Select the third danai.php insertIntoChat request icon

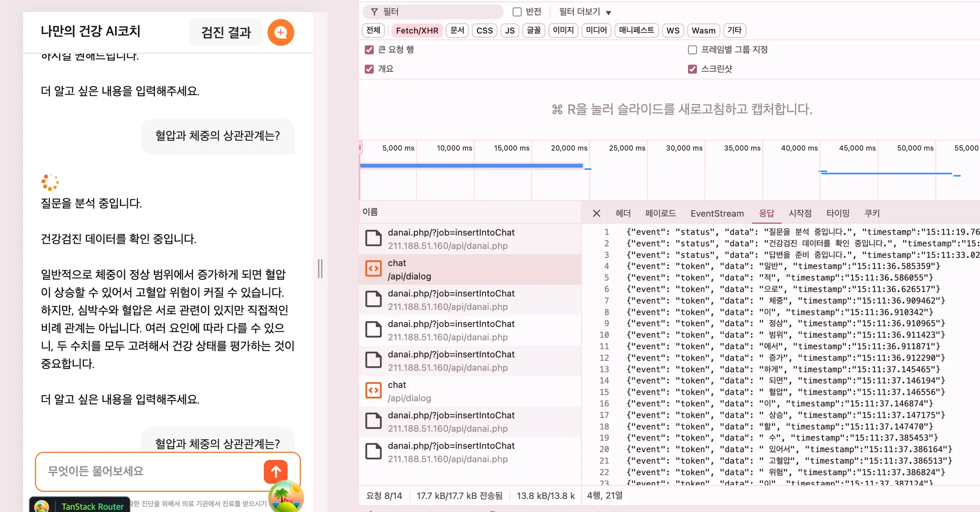pyautogui.click(x=374, y=330)
